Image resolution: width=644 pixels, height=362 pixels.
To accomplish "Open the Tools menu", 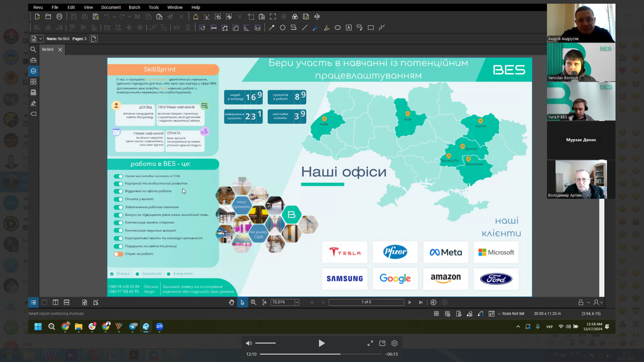I will point(154,7).
